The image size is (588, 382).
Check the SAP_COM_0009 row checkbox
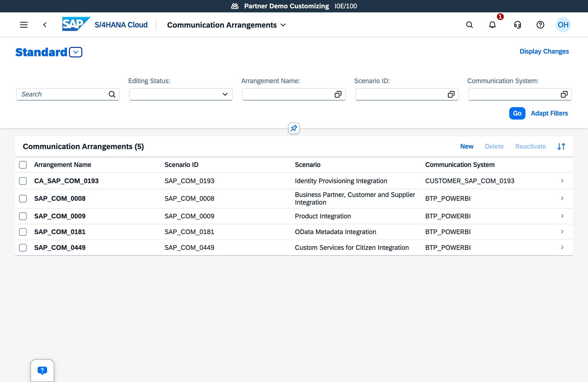coord(23,216)
